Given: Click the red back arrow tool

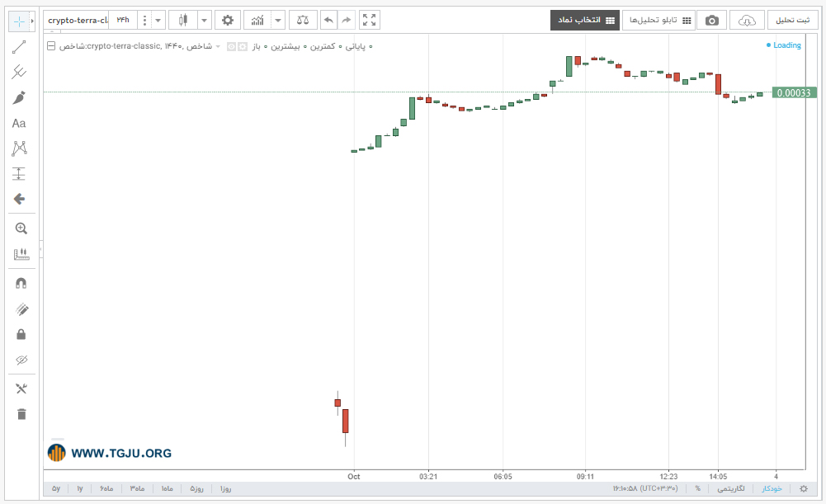Looking at the screenshot, I should pos(19,199).
